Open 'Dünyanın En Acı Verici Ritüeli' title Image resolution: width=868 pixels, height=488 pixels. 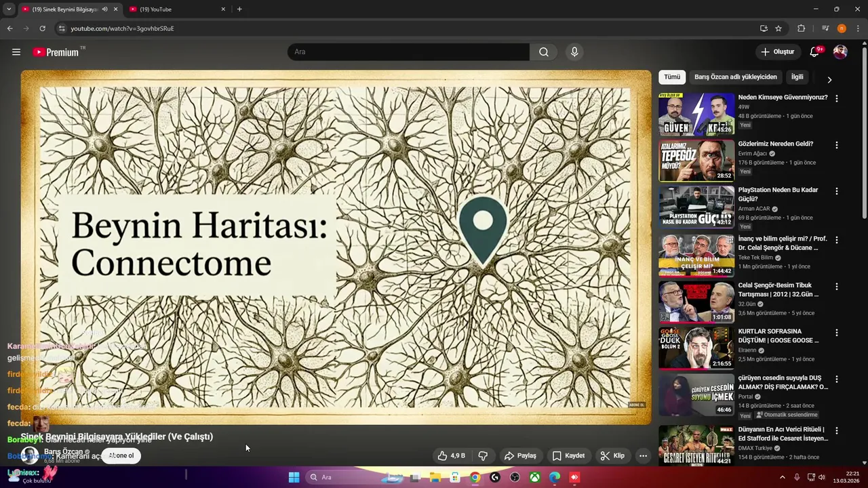tap(783, 434)
